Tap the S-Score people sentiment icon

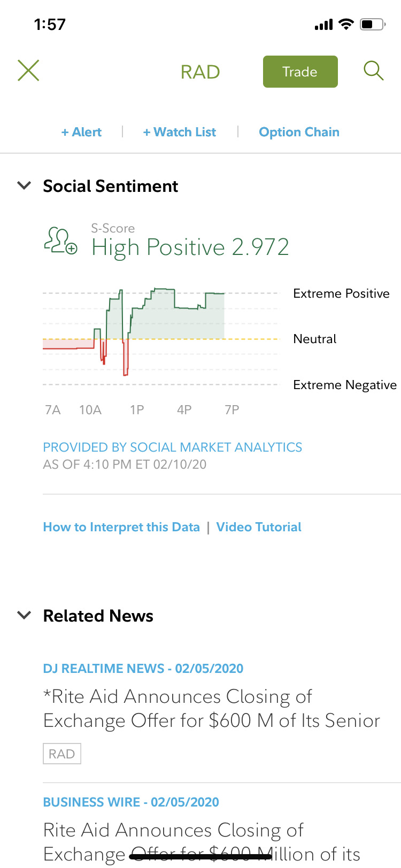pyautogui.click(x=60, y=241)
